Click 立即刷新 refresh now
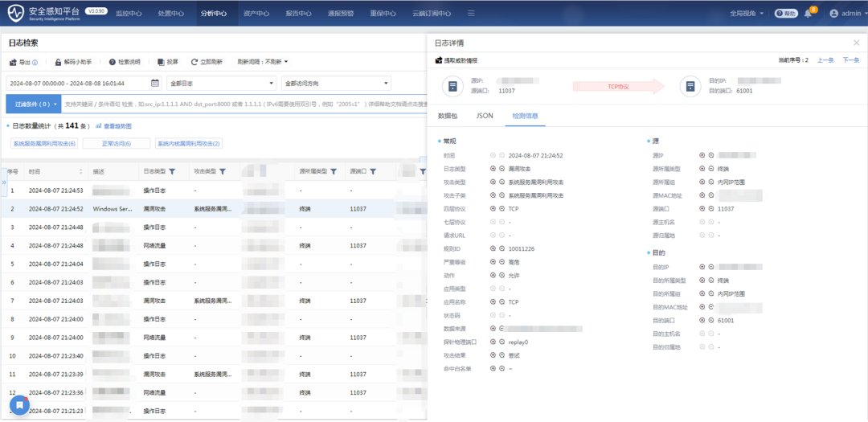Screen dimensions: 868x422 coord(207,62)
